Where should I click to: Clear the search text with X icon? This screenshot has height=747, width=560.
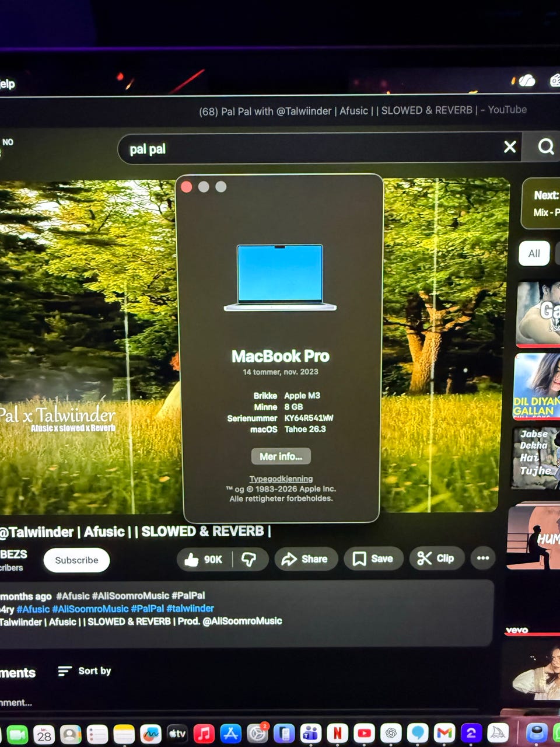[x=510, y=146]
